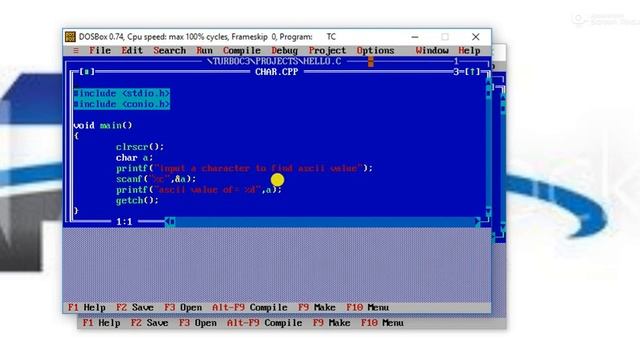This screenshot has height=360, width=640.
Task: Click F1 Help in the rear DOSBox window
Action: 101,323
